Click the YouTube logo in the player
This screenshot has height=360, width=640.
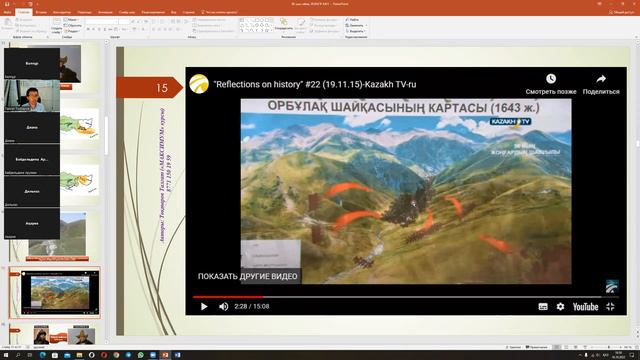pyautogui.click(x=585, y=307)
